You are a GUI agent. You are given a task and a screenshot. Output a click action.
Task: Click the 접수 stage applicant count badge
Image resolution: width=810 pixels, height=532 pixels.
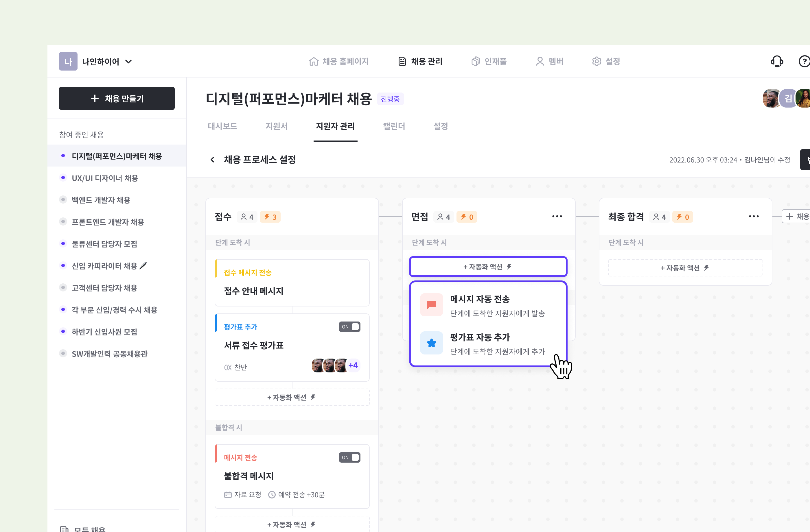pos(247,217)
